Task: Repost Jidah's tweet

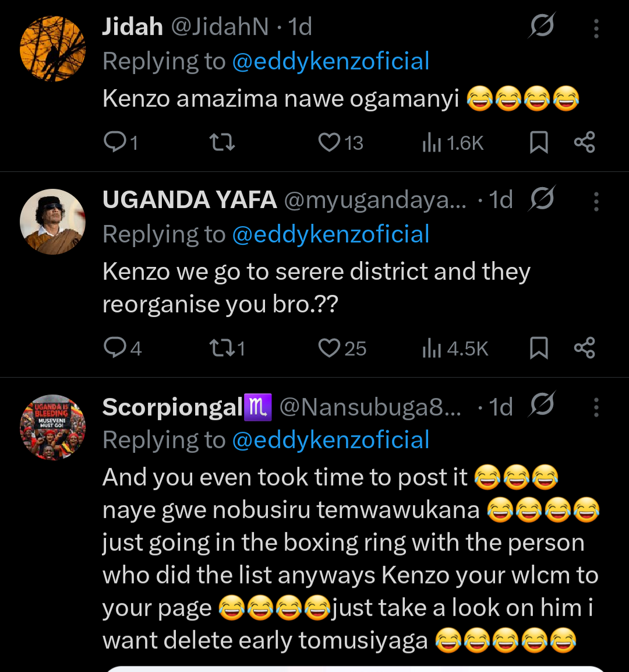Action: (x=222, y=142)
